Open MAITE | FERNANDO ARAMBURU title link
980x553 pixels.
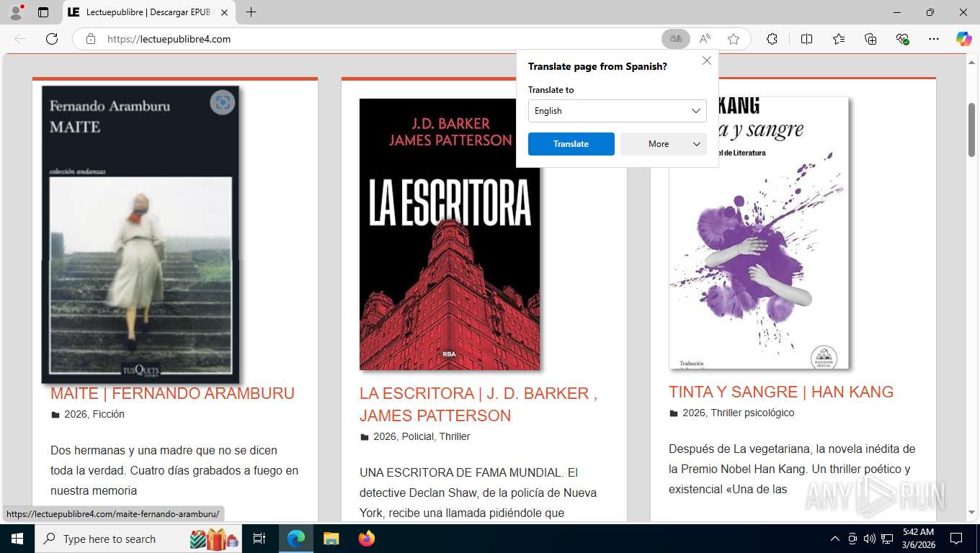(x=173, y=394)
